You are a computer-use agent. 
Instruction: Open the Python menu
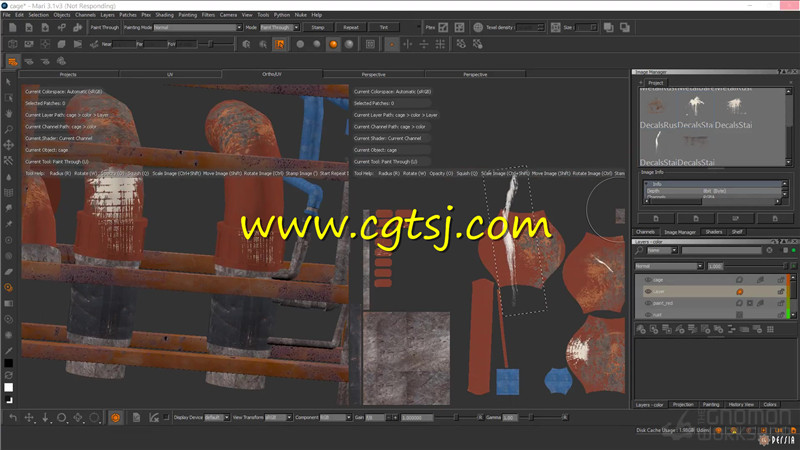click(282, 15)
